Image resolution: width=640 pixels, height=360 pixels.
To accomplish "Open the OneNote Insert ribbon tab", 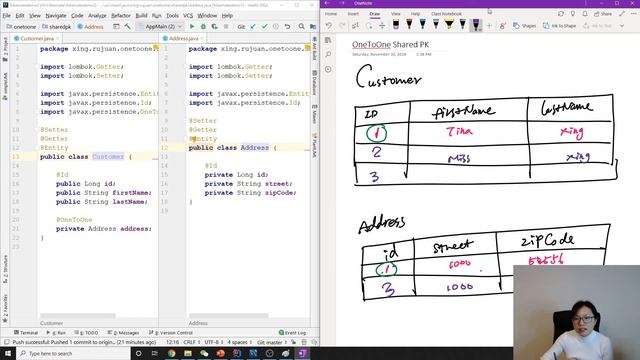I will pyautogui.click(x=353, y=14).
